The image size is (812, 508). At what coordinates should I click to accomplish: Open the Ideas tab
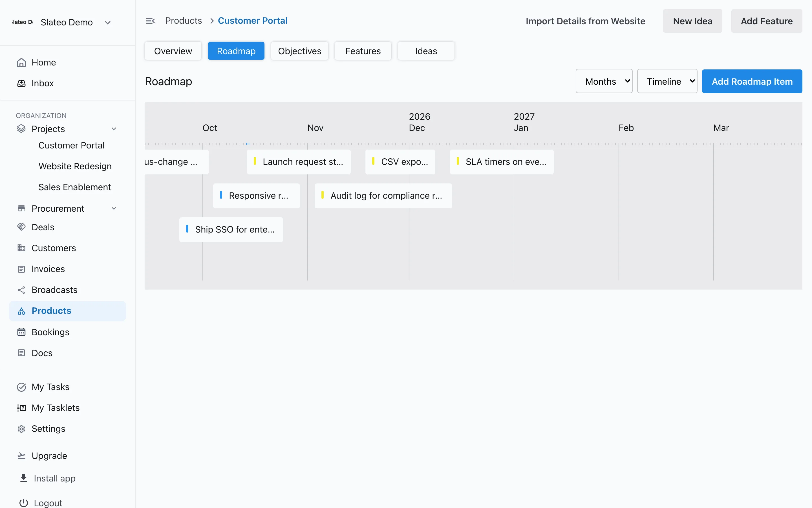click(x=426, y=51)
